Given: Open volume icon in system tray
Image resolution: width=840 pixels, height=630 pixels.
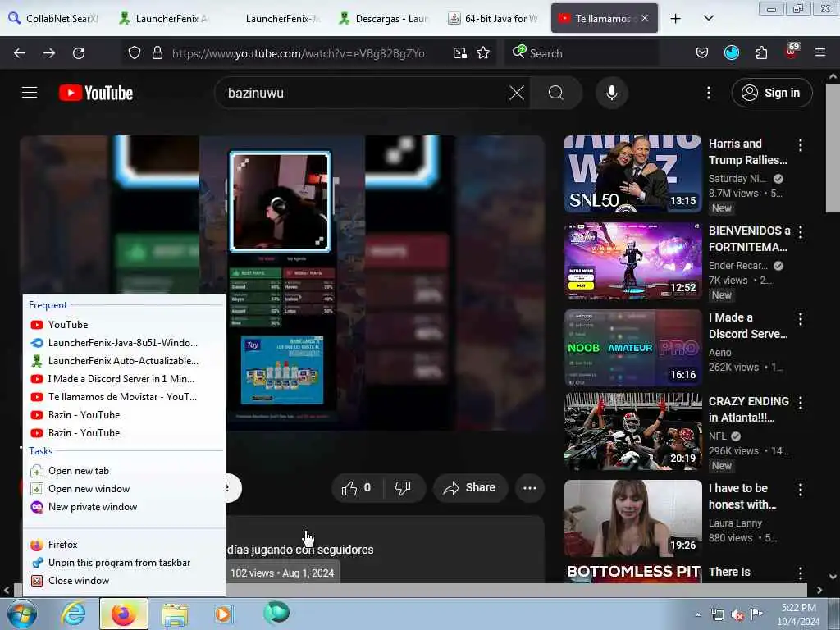Looking at the screenshot, I should tap(737, 614).
